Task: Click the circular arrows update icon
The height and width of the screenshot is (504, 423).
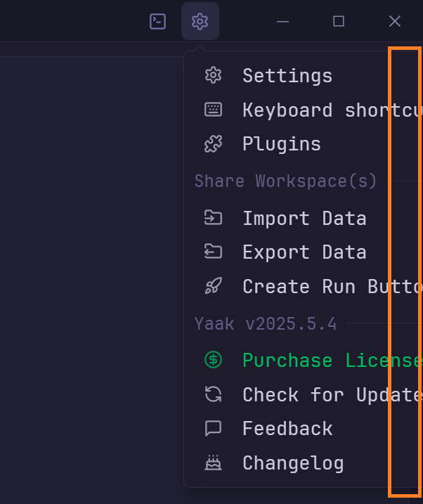Action: pos(213,394)
